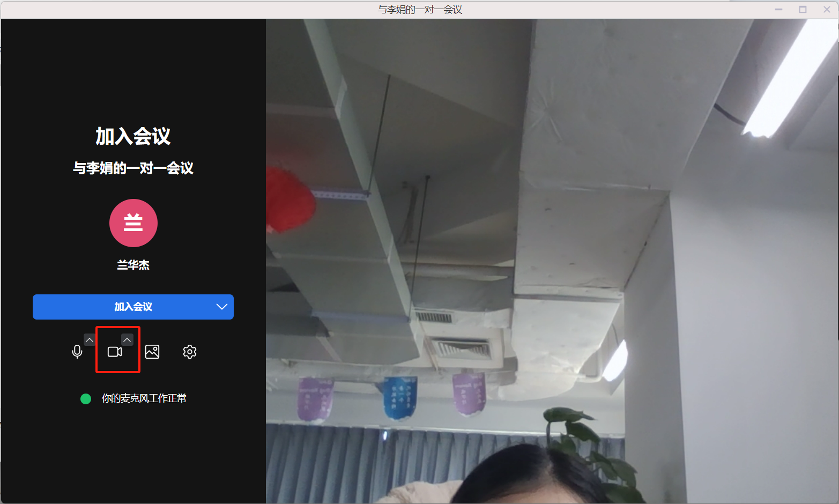
Task: Open the dropdown arrow on 加入会议 button
Action: 221,307
